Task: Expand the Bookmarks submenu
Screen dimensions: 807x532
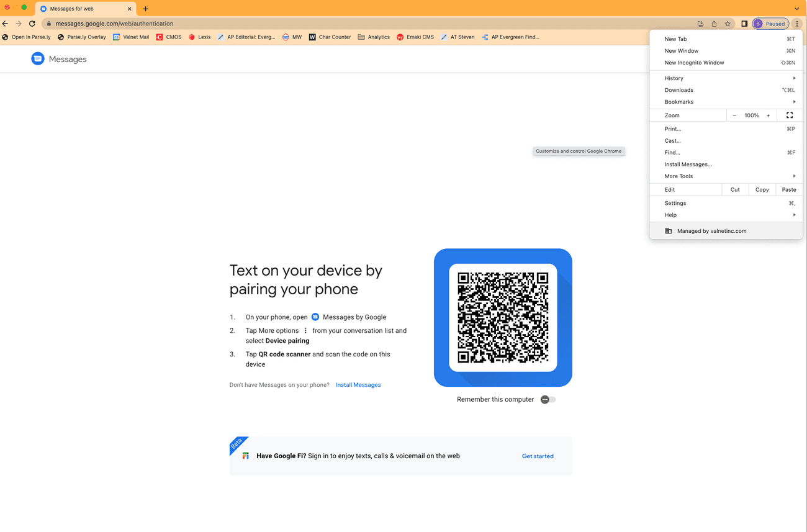Action: [x=678, y=101]
